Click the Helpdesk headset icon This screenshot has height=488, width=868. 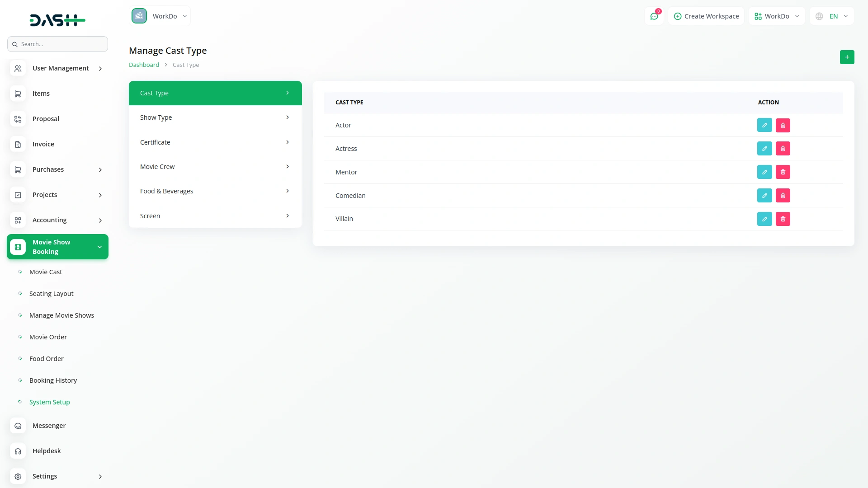[x=18, y=451]
